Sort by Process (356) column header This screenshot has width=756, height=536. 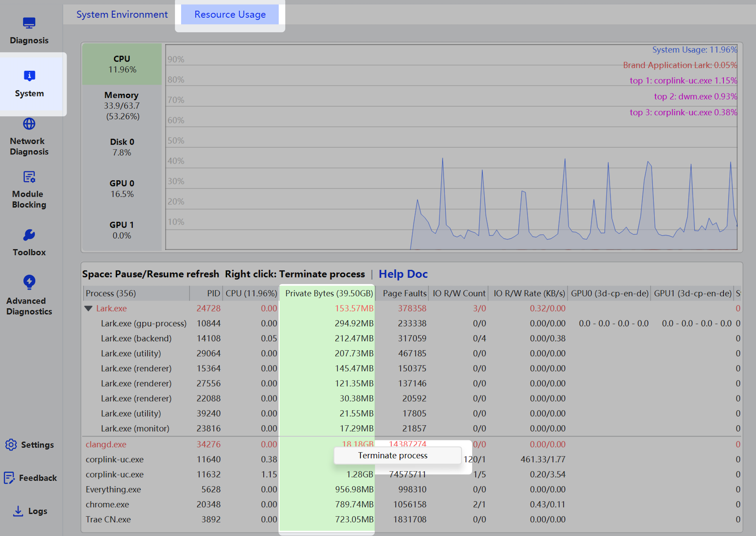pyautogui.click(x=136, y=293)
